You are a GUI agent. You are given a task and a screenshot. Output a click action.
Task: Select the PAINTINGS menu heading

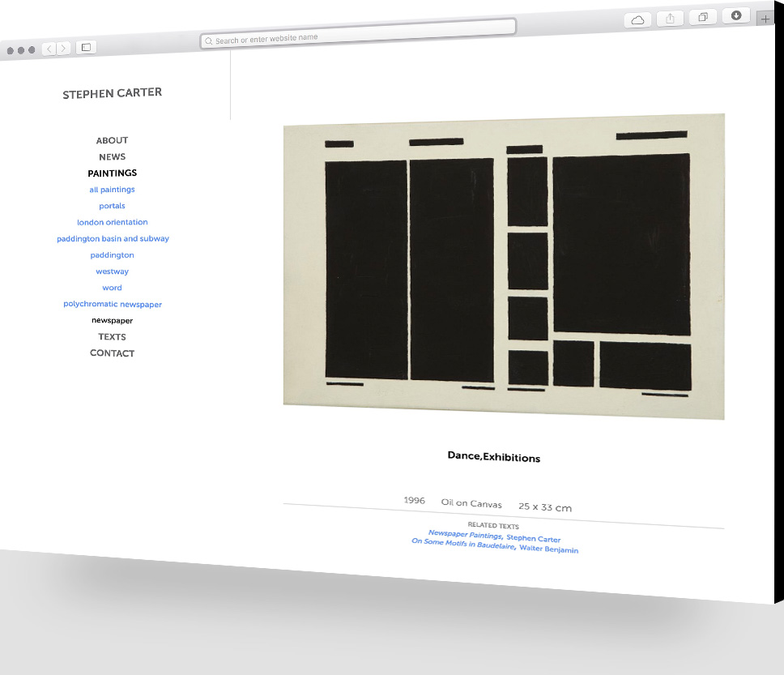coord(112,173)
